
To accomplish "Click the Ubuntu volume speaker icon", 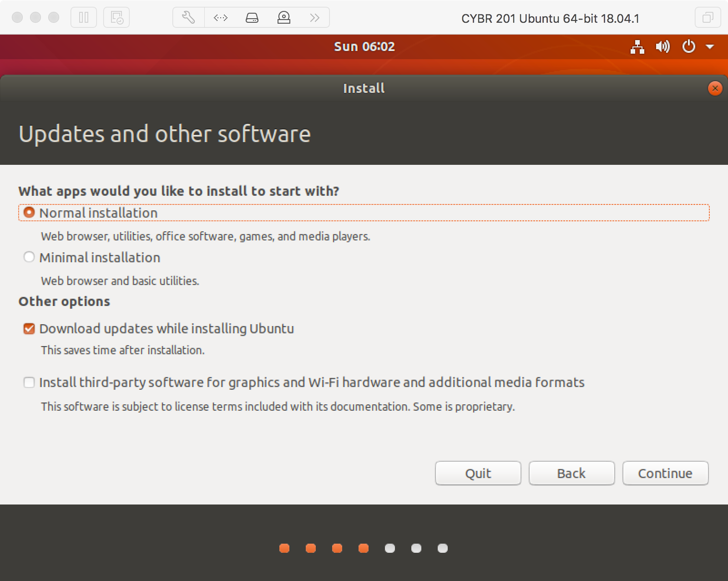I will coord(662,46).
